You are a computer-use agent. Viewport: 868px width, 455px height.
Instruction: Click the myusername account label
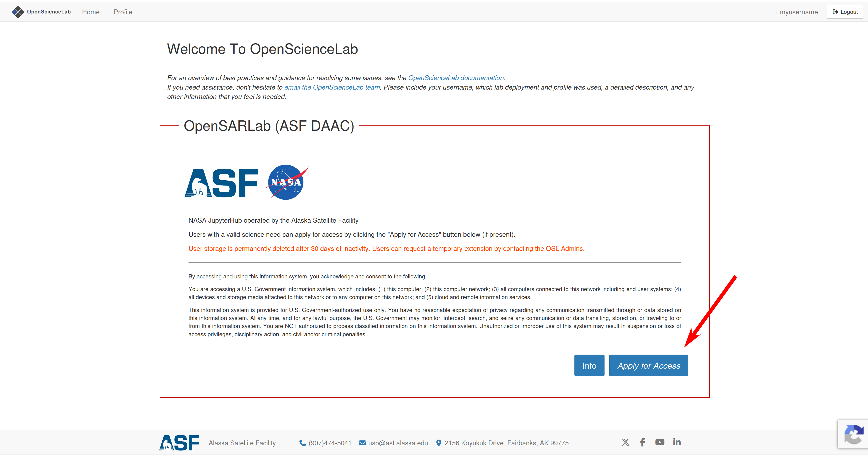click(799, 12)
